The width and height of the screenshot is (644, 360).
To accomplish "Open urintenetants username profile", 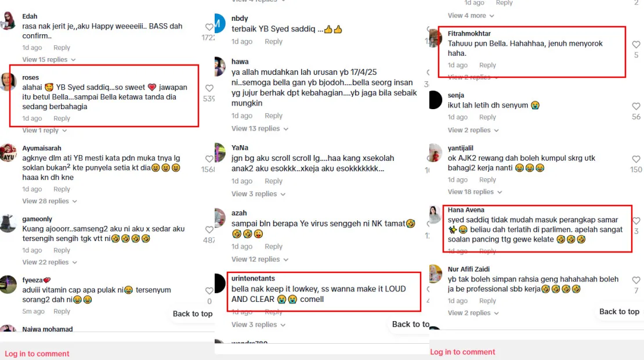I will coord(253,278).
